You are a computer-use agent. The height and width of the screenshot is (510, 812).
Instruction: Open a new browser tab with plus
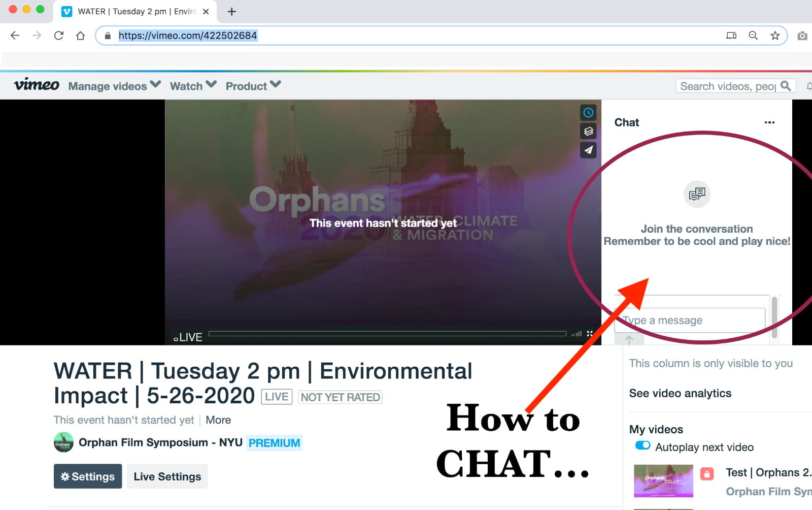pos(232,11)
